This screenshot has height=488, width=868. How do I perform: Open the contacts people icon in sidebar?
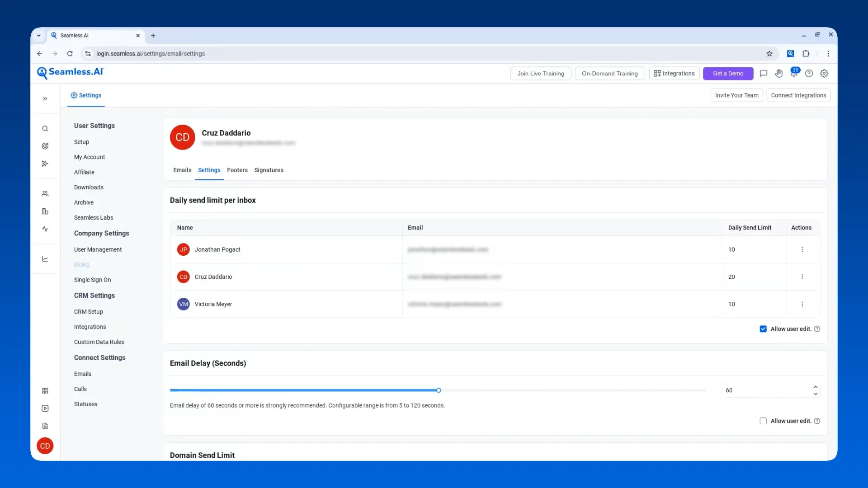coord(45,194)
